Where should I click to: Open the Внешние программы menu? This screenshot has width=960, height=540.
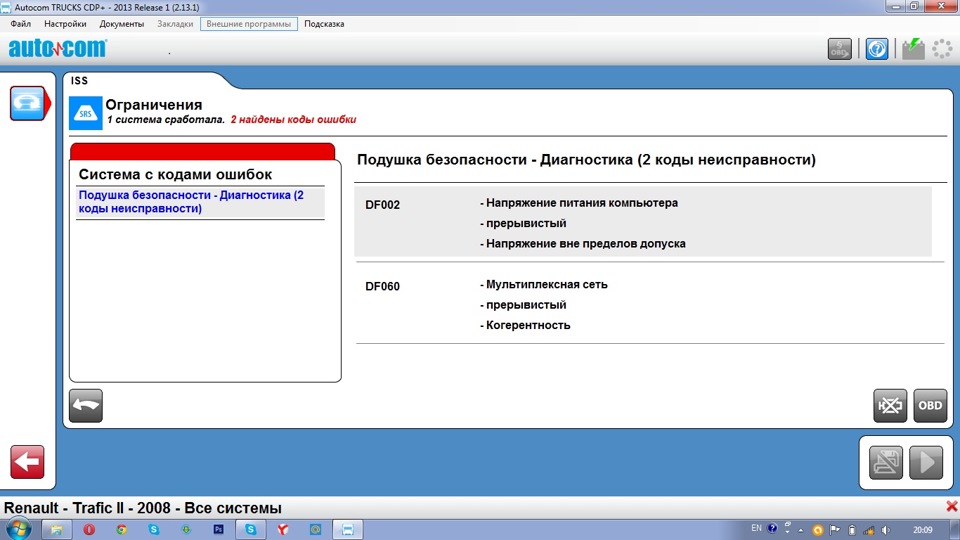(x=249, y=24)
